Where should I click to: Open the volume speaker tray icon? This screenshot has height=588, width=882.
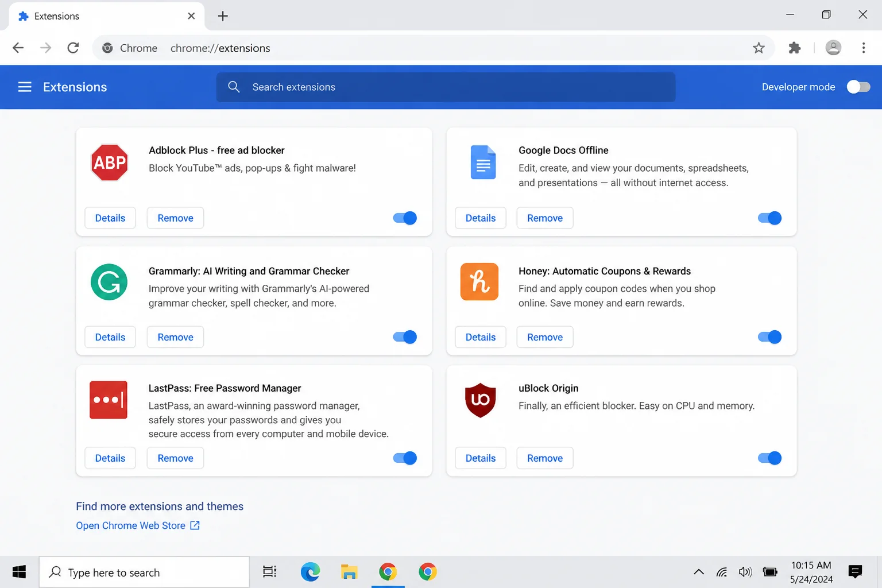pyautogui.click(x=745, y=572)
